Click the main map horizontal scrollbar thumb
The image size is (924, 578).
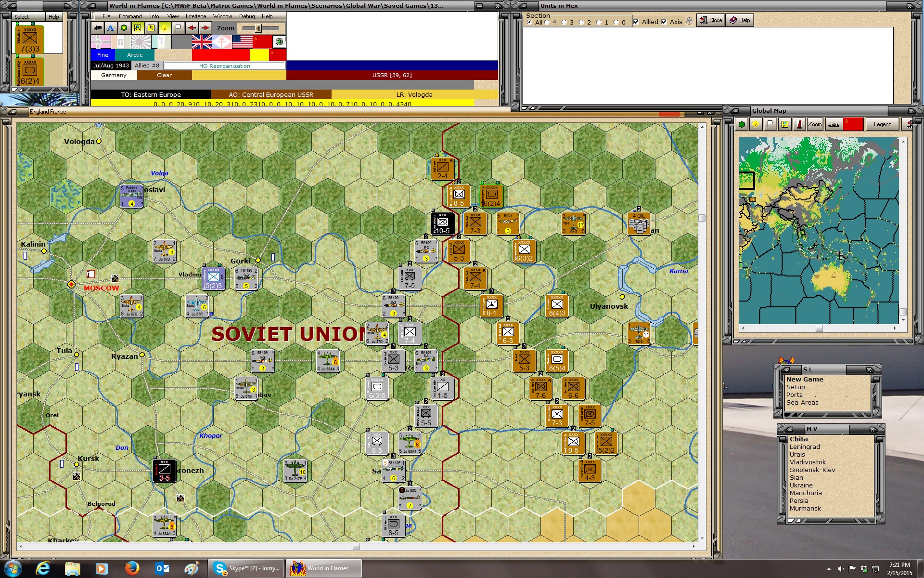click(356, 546)
